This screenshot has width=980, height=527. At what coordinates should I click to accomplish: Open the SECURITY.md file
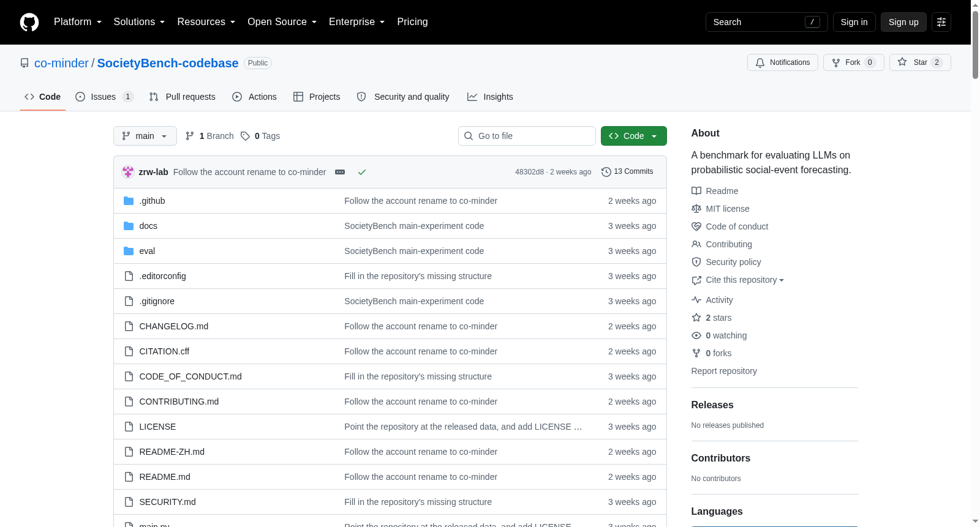168,502
